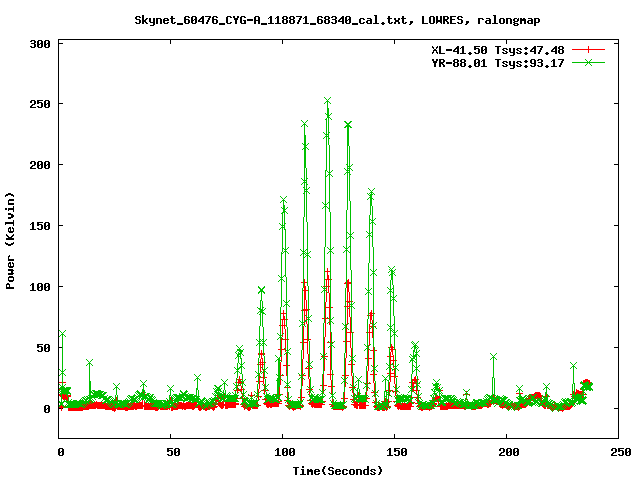Click the x-axis tick label 200
Viewport: 640px width, 480px height.
click(x=509, y=452)
